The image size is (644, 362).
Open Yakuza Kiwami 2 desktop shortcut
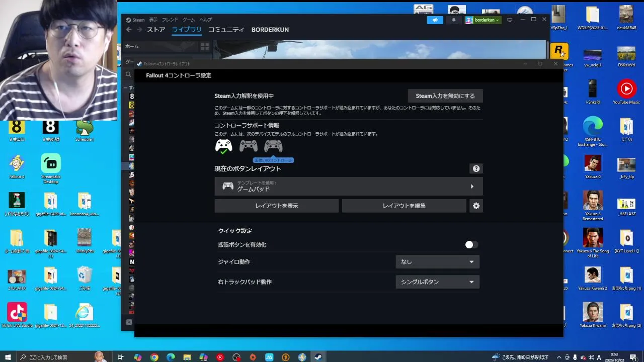click(x=593, y=278)
